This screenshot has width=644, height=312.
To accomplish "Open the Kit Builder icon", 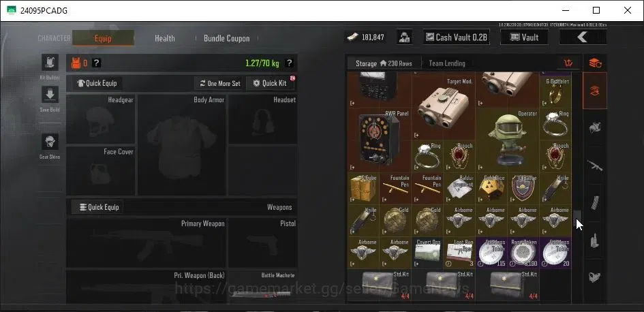I will coord(50,63).
